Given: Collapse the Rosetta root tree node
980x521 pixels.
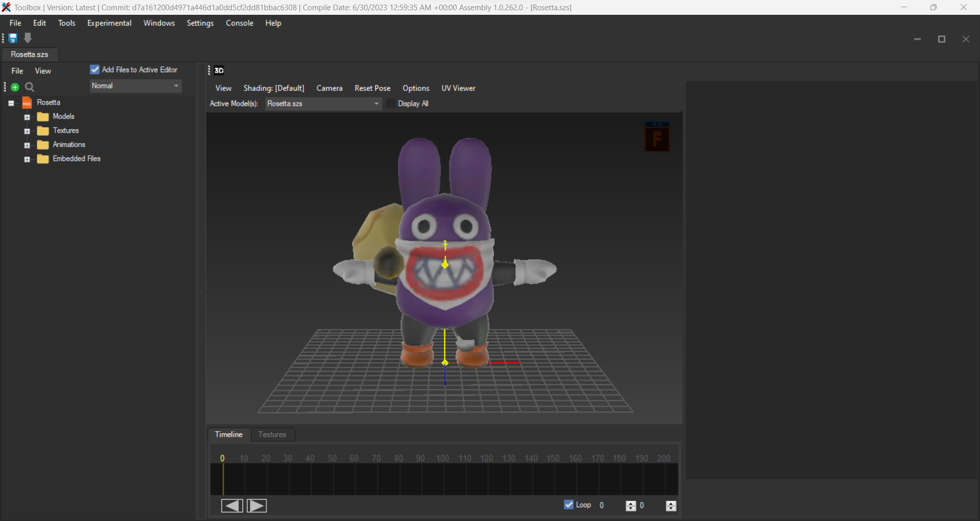Looking at the screenshot, I should pyautogui.click(x=11, y=103).
